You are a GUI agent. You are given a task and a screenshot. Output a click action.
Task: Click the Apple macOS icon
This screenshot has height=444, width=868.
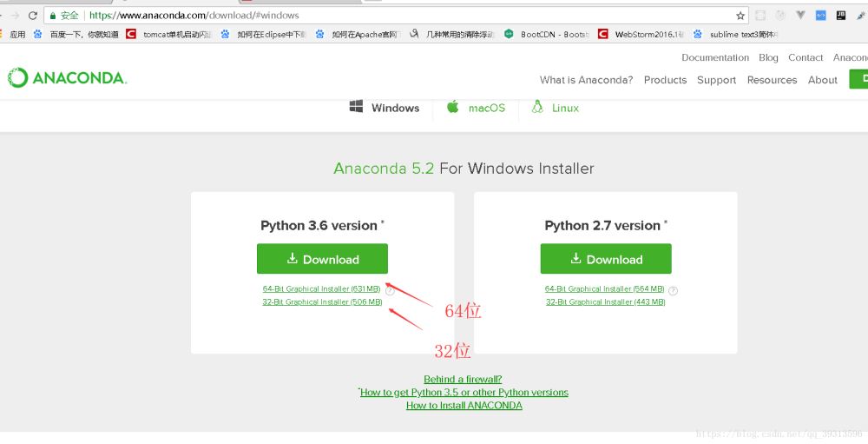point(452,107)
